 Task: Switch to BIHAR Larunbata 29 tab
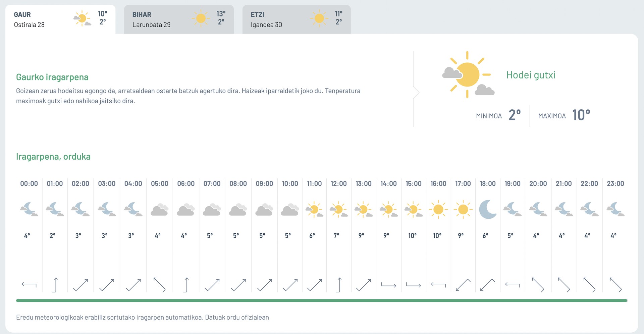coord(179,19)
